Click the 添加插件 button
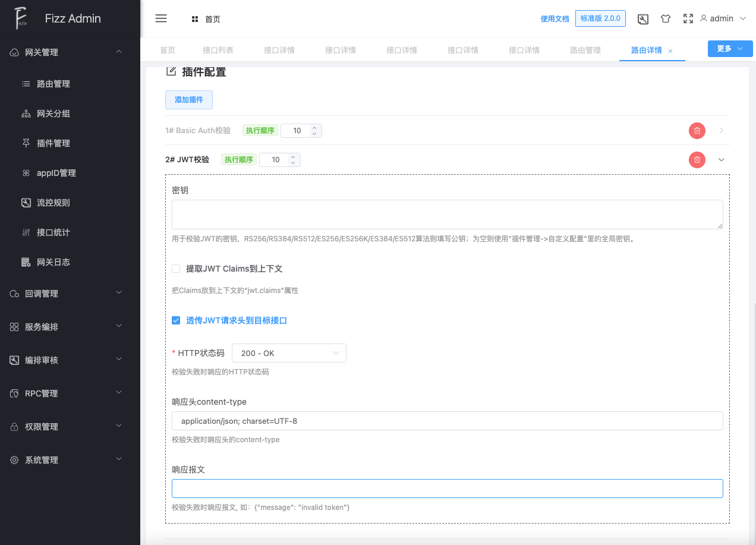Viewport: 756px width, 545px height. 188,100
